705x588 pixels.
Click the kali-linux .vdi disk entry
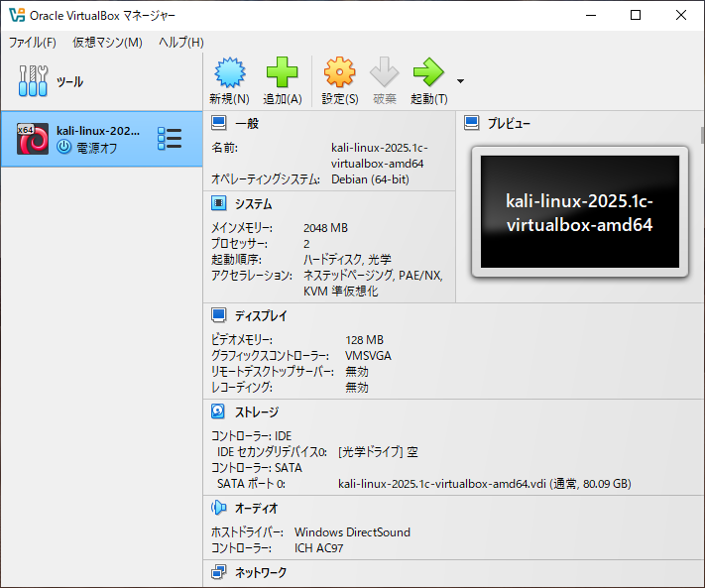pyautogui.click(x=485, y=484)
